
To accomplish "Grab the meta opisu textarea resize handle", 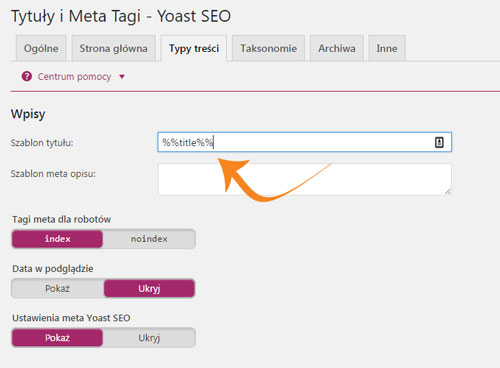I will [x=448, y=192].
